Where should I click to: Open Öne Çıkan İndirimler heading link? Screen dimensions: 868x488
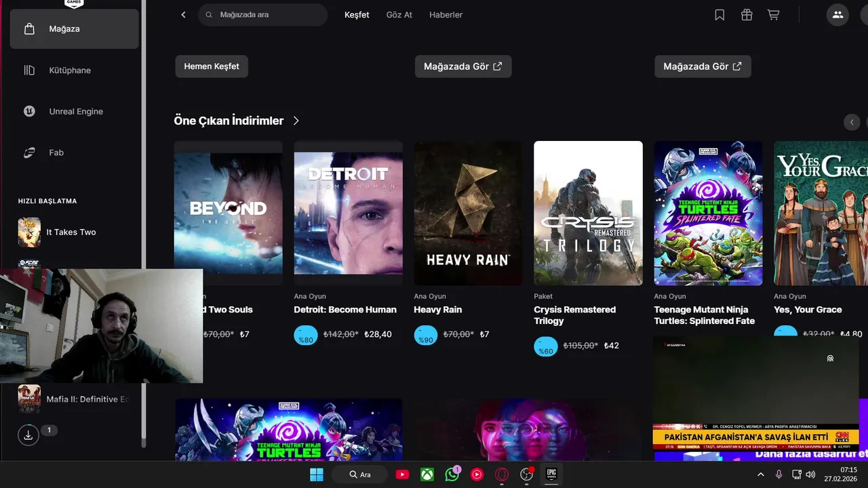[229, 121]
